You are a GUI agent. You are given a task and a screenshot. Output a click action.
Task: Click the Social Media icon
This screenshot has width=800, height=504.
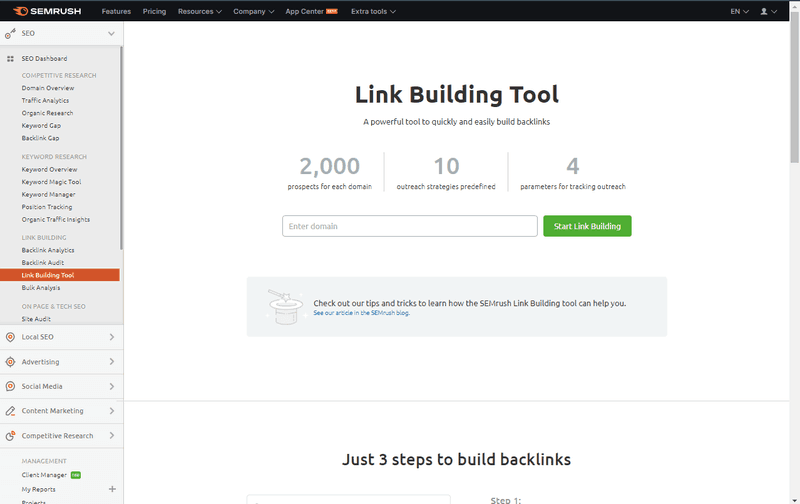10,386
